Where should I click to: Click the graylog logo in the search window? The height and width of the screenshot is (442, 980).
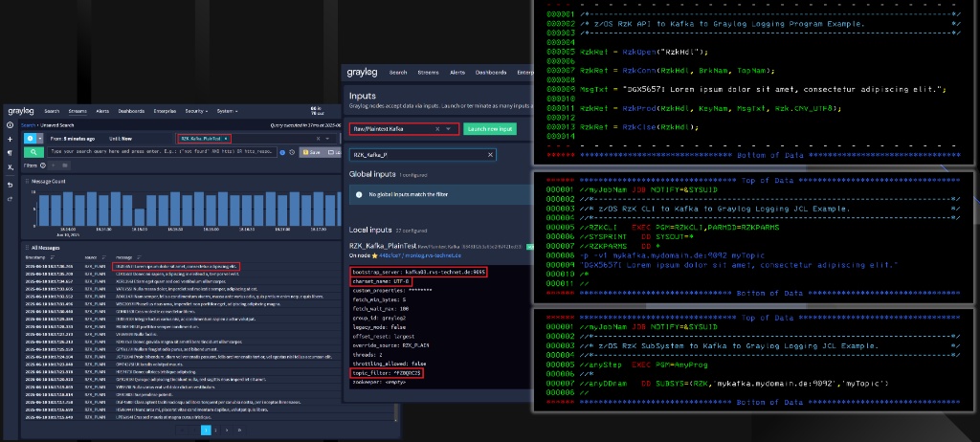point(21,111)
